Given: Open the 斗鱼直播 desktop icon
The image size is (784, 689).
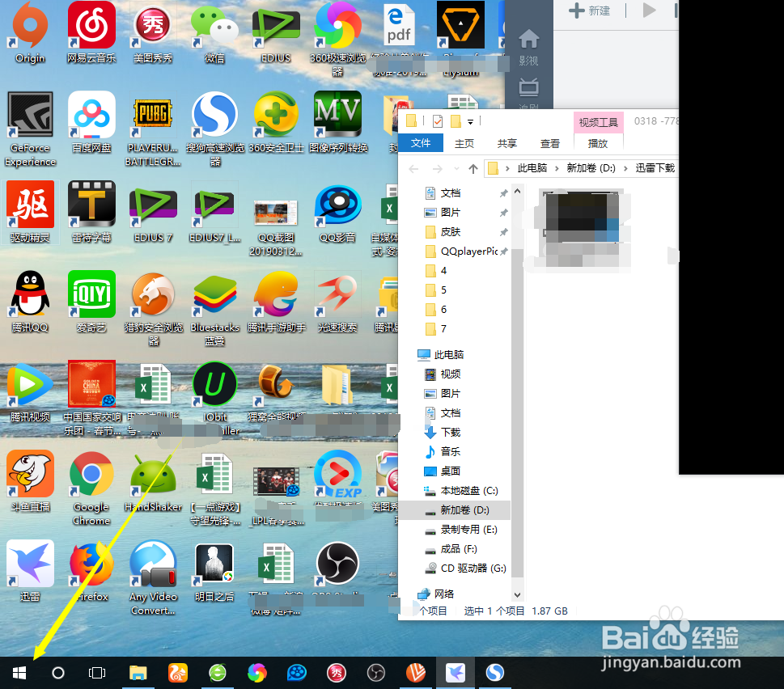Looking at the screenshot, I should tap(30, 482).
